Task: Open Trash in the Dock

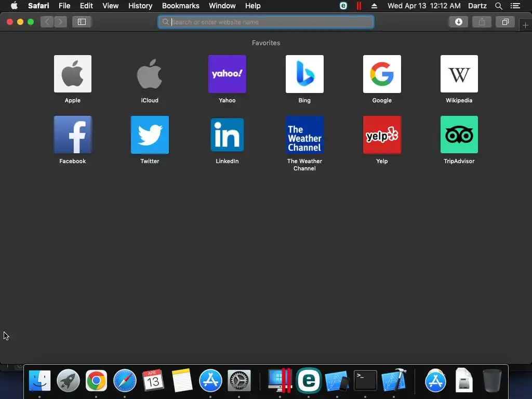Action: [492, 381]
